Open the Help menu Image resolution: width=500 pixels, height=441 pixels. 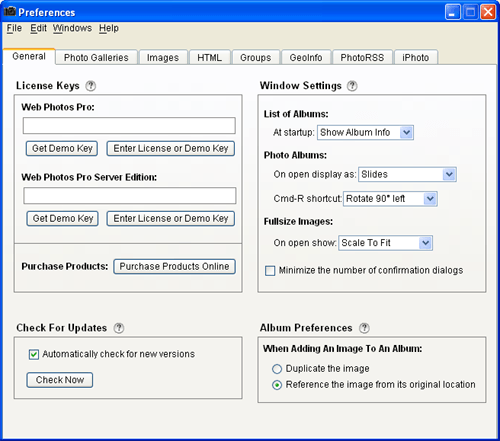pyautogui.click(x=109, y=28)
